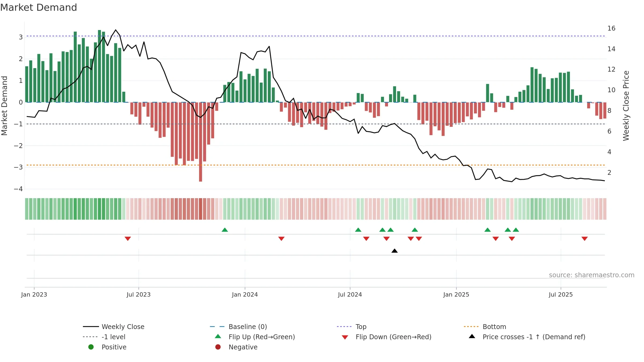Click flip-down marker after Jul 2025

tap(585, 239)
